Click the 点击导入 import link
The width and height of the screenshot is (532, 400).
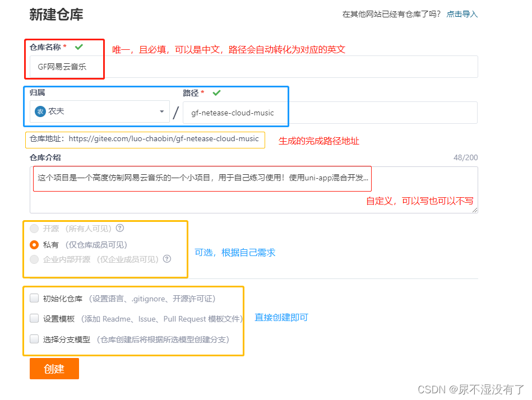[x=462, y=14]
